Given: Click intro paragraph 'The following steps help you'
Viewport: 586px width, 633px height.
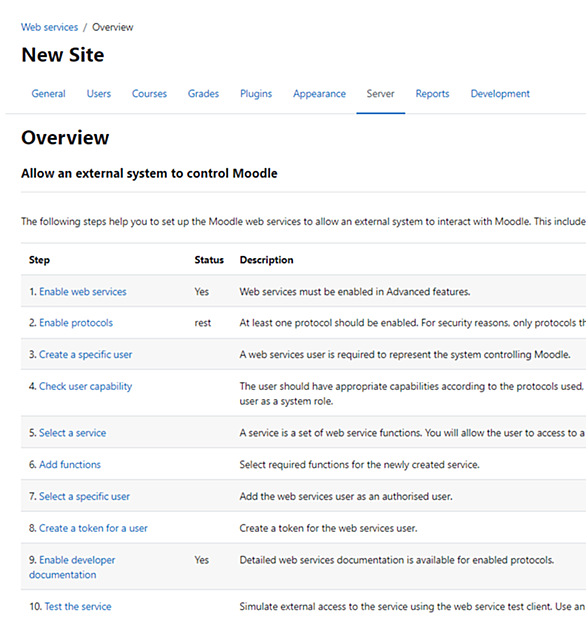Looking at the screenshot, I should 303,221.
